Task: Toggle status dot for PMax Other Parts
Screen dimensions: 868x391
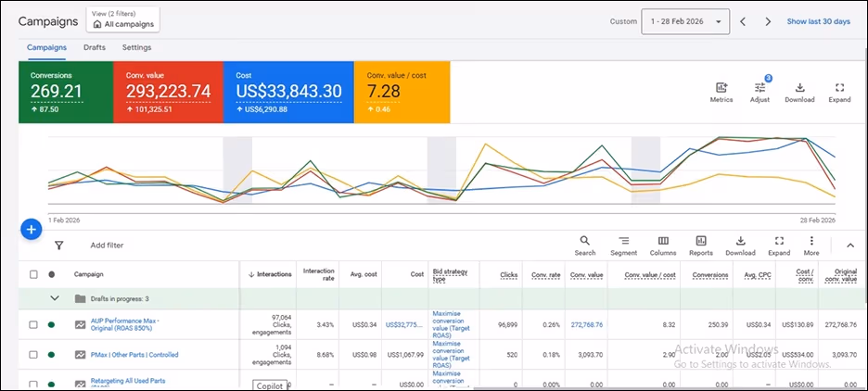Action: point(52,355)
